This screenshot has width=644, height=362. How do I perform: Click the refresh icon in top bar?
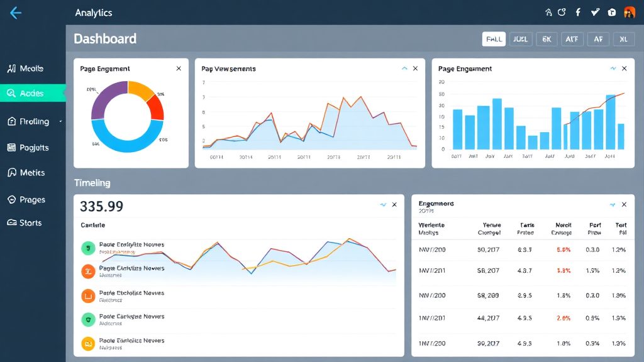pyautogui.click(x=562, y=13)
